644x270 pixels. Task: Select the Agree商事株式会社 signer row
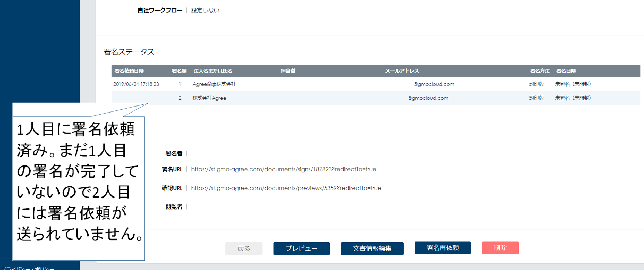point(214,84)
